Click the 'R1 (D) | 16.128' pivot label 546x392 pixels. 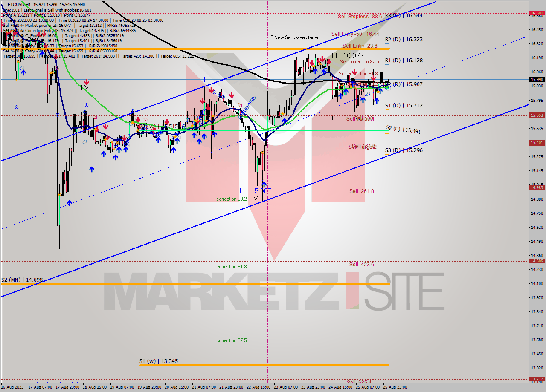click(404, 61)
